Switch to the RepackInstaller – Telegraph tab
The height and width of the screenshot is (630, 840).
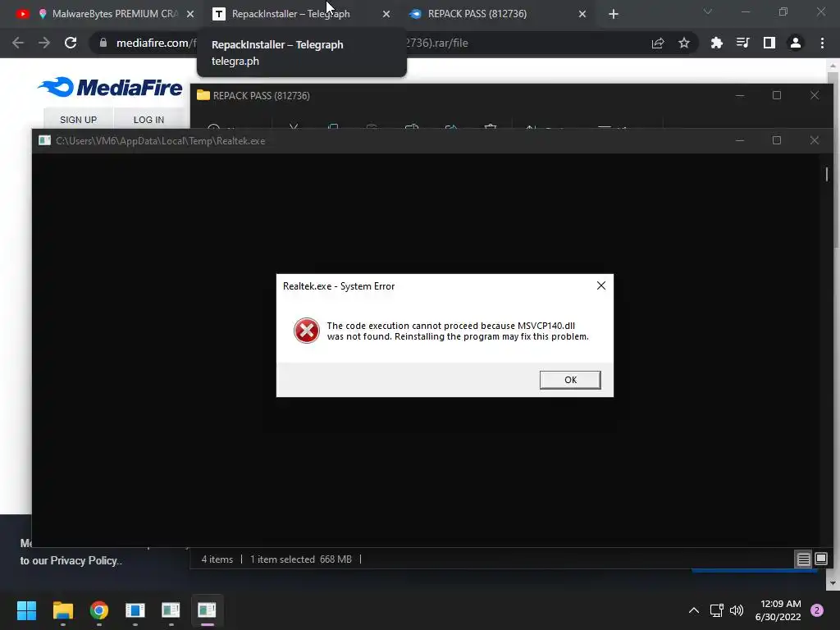291,14
